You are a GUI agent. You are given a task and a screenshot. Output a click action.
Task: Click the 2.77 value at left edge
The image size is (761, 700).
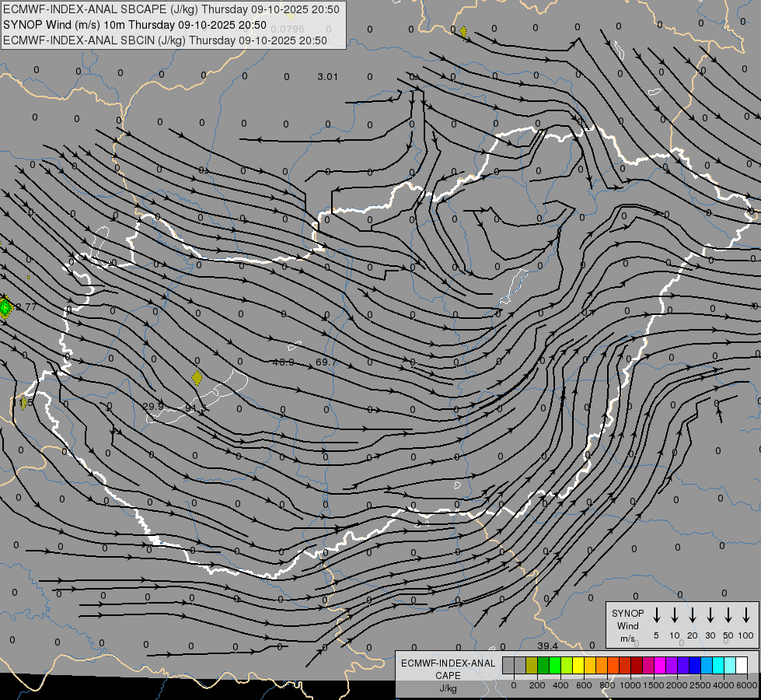[26, 307]
